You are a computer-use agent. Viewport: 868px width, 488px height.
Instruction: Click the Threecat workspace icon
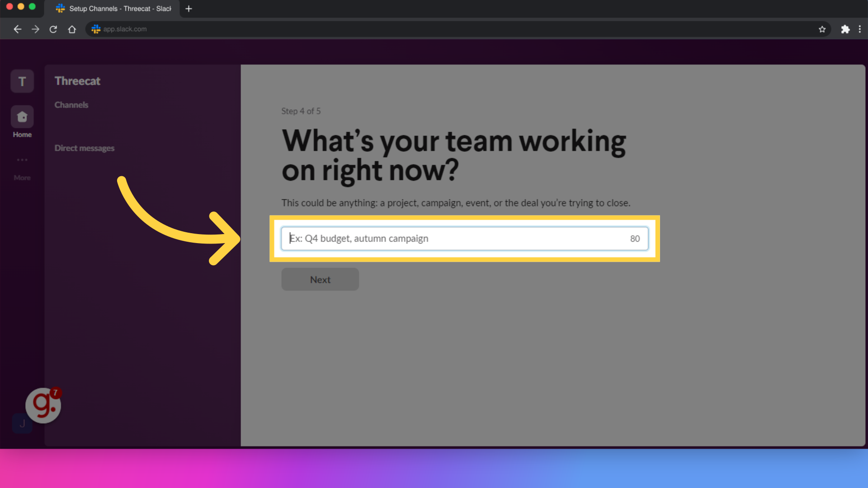point(22,82)
